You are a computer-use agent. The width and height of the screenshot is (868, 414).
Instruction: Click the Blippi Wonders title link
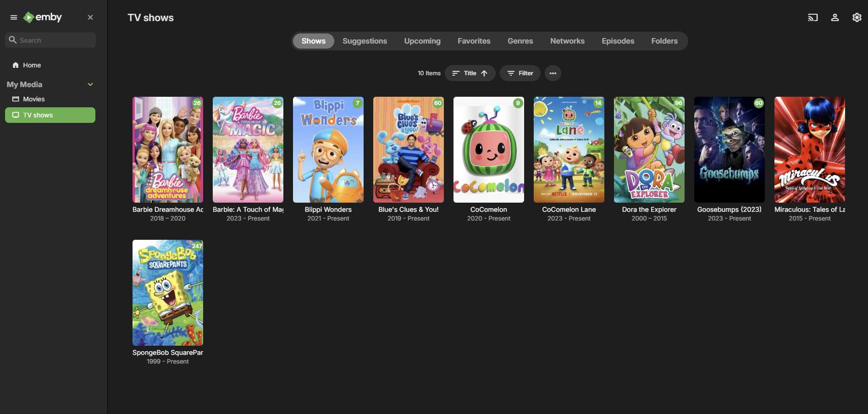tap(328, 210)
